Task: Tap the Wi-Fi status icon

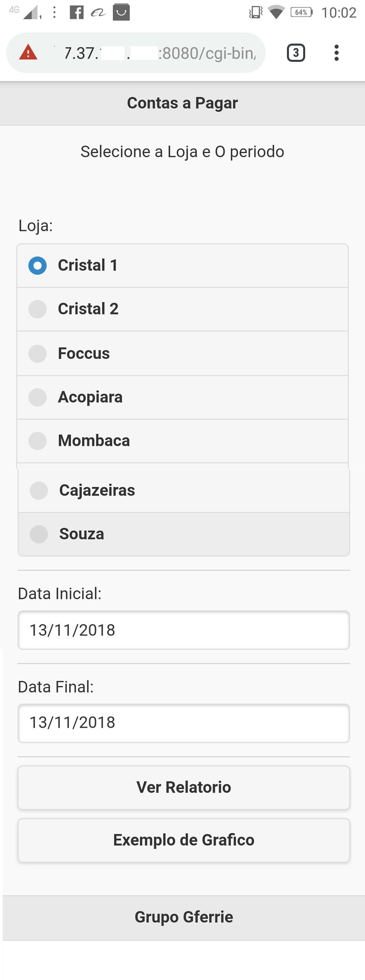Action: click(276, 12)
